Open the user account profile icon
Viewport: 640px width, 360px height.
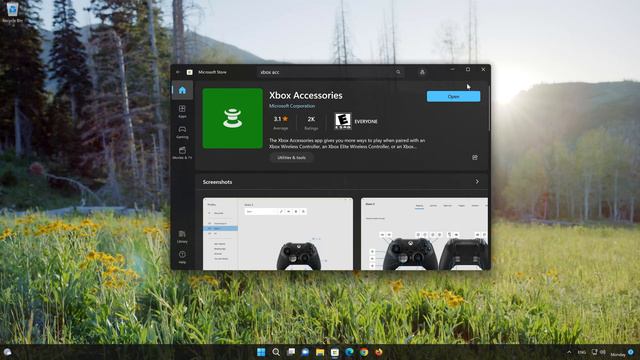422,72
